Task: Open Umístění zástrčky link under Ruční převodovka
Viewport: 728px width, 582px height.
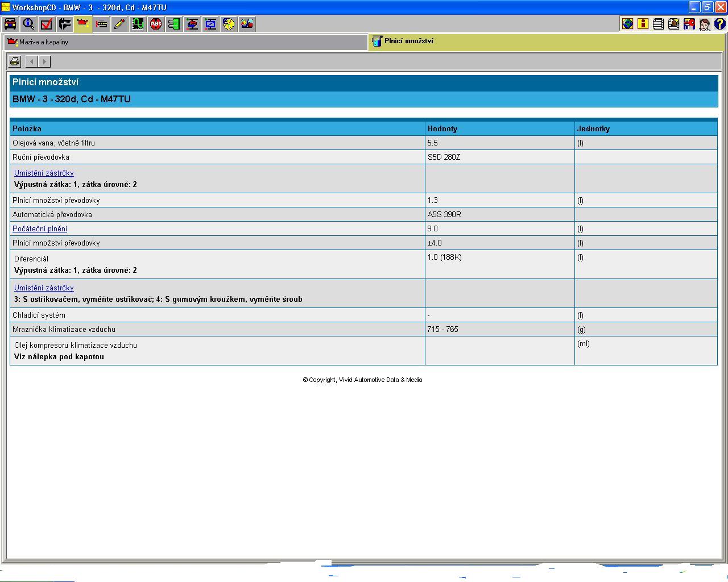Action: 44,173
